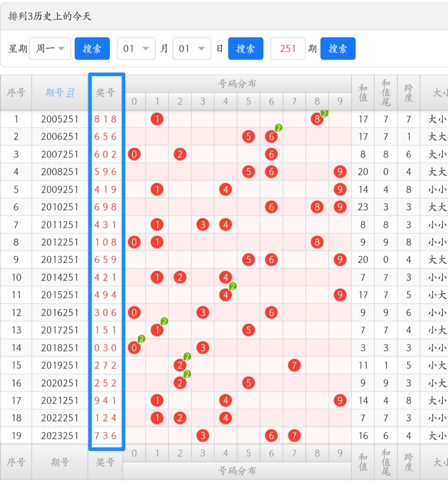Click issue number 2013251
Image resolution: width=448 pixels, height=482 pixels.
60,260
